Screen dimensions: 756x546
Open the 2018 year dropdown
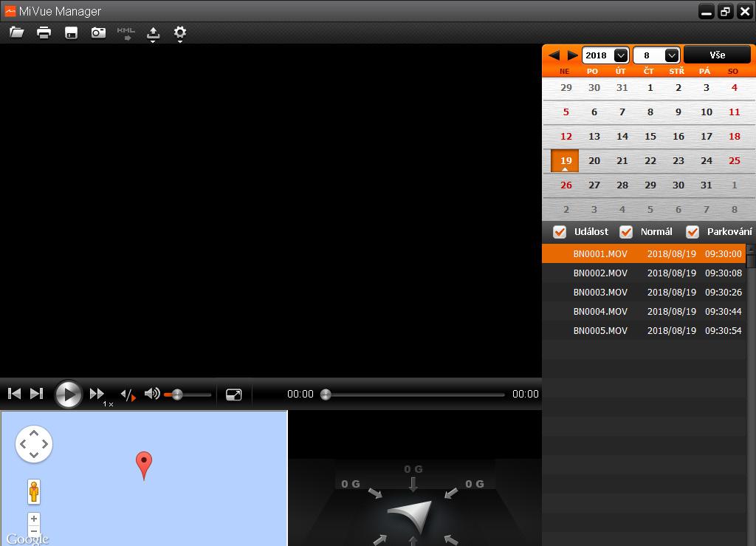605,55
